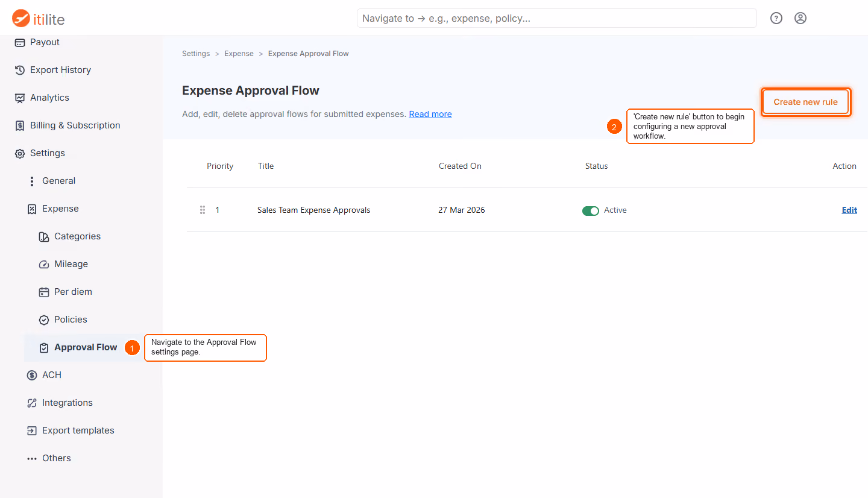This screenshot has height=498, width=868.
Task: Click the Analytics chart icon
Action: click(20, 98)
